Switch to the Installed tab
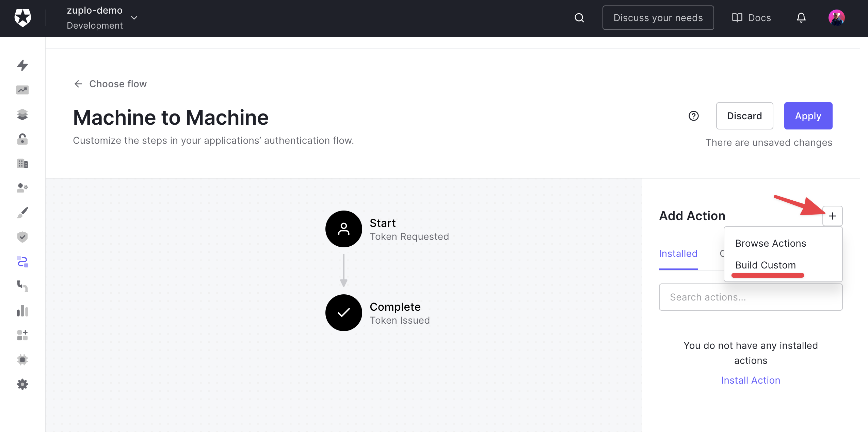The image size is (868, 432). click(678, 253)
